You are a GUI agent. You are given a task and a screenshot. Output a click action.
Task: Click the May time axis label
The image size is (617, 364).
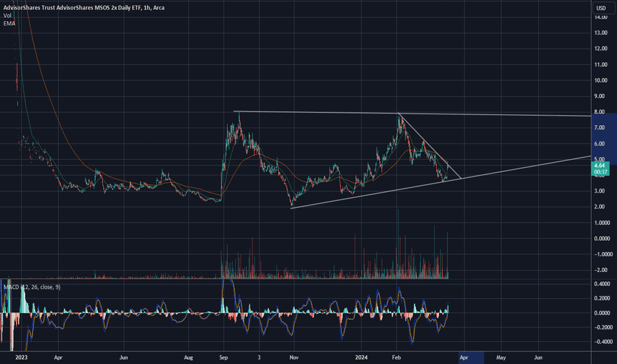tap(501, 357)
